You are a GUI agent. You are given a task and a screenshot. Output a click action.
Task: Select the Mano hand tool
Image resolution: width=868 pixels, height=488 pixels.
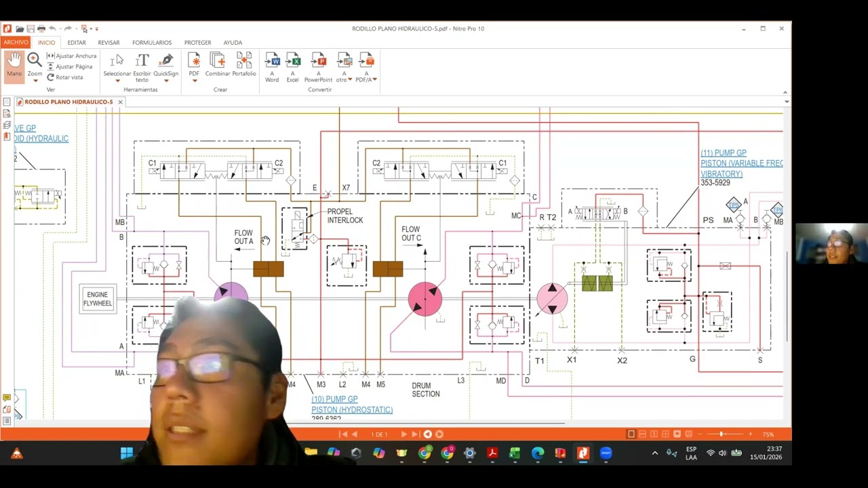click(x=14, y=66)
